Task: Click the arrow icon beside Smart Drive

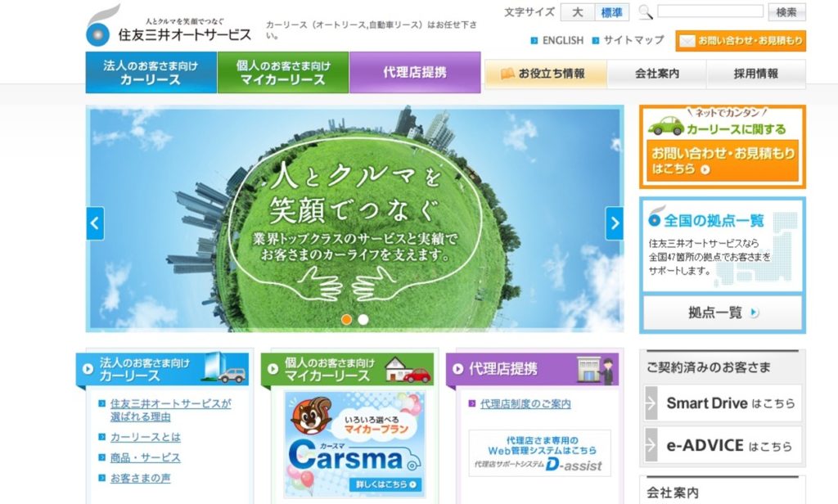Action: pos(651,403)
